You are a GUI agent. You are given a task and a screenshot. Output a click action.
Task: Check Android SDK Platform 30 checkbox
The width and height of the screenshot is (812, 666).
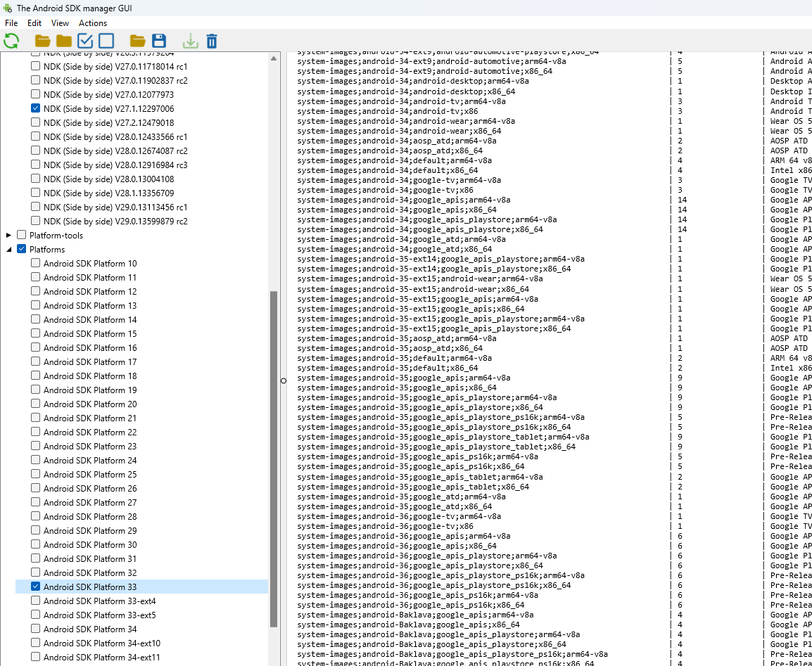pyautogui.click(x=35, y=544)
